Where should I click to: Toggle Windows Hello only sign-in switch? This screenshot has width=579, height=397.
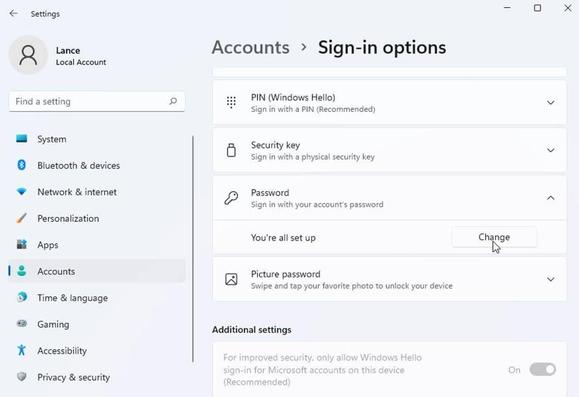(542, 369)
